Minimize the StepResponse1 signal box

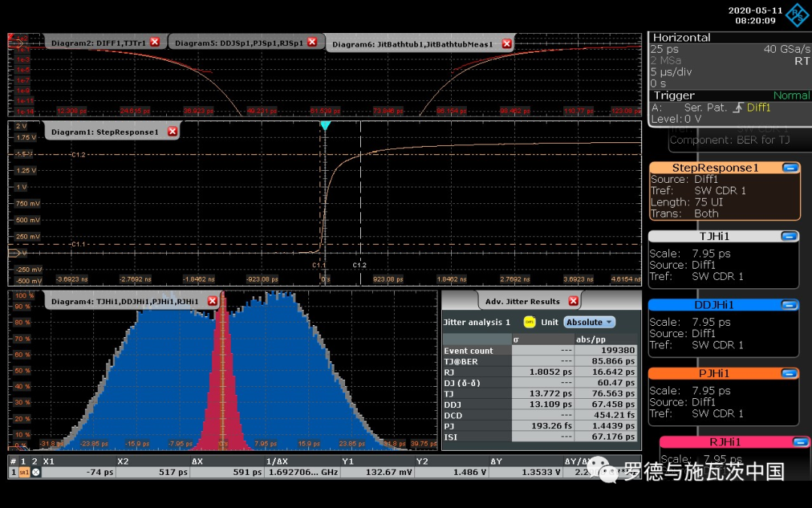pos(789,168)
